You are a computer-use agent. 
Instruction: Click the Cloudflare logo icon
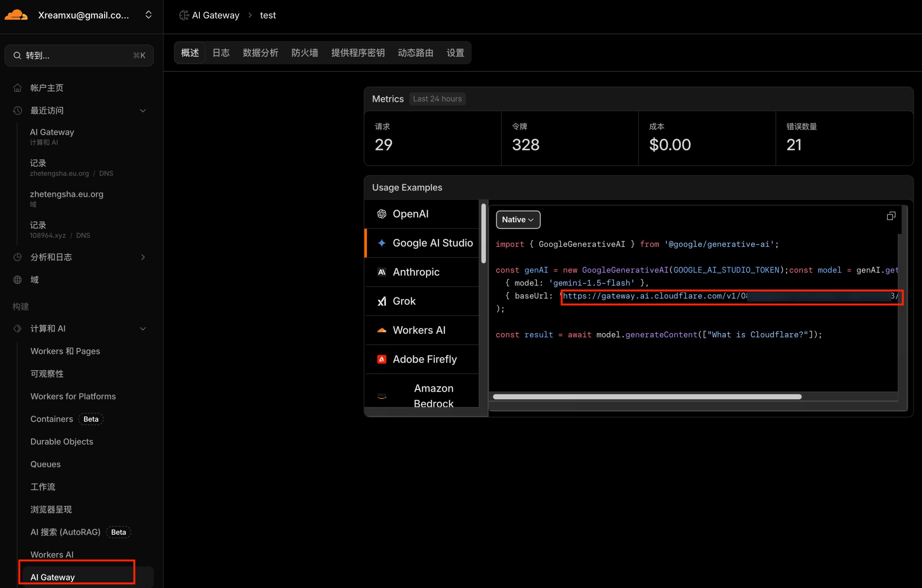[16, 15]
